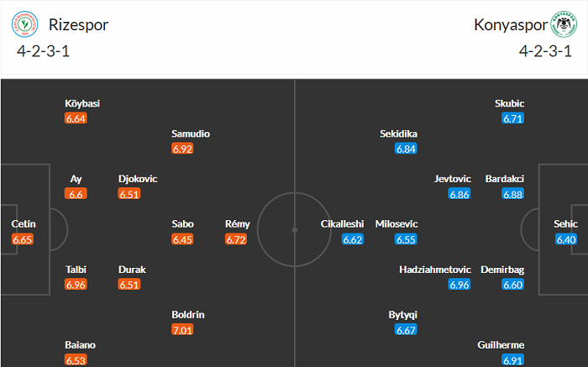Select player Köybasi on the pitch

(82, 103)
